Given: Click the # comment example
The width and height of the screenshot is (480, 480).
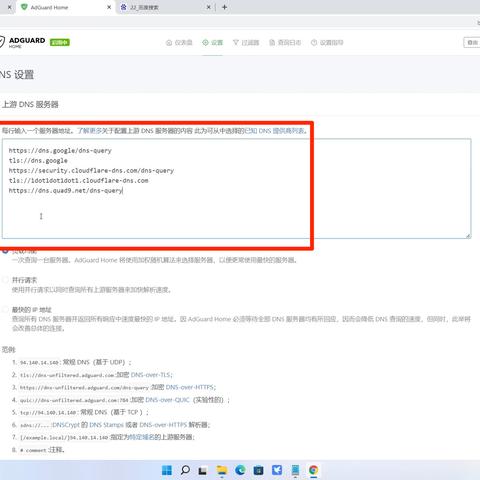Looking at the screenshot, I should (33, 450).
